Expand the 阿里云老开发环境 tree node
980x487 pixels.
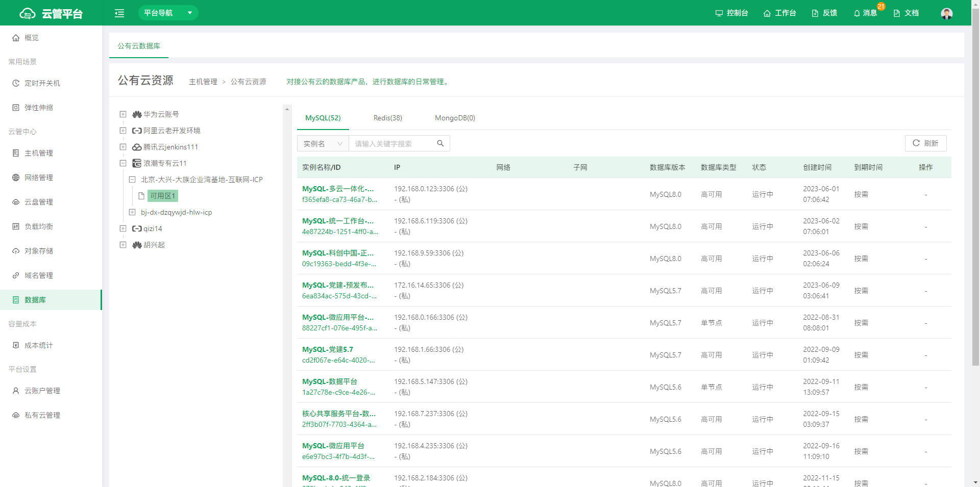pyautogui.click(x=123, y=131)
